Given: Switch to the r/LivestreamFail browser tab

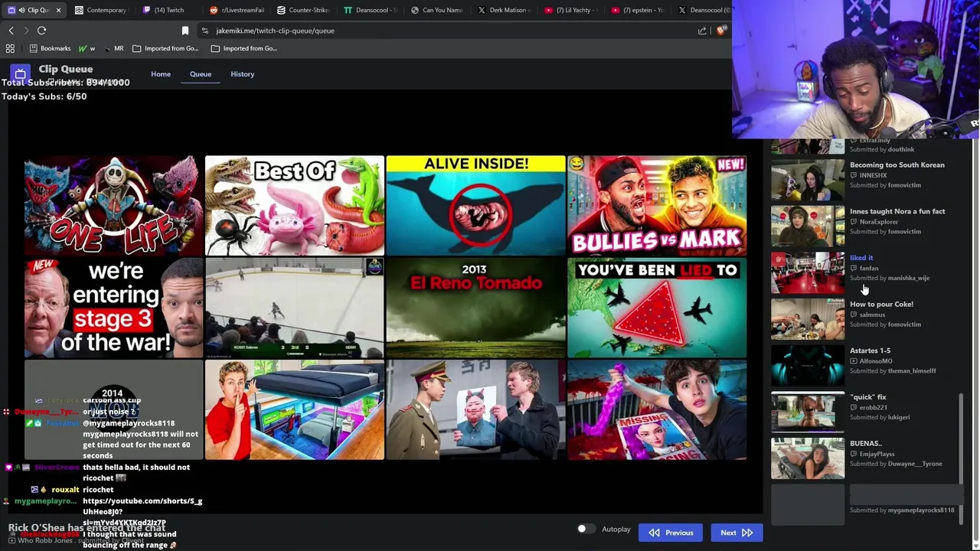Looking at the screenshot, I should [x=237, y=10].
